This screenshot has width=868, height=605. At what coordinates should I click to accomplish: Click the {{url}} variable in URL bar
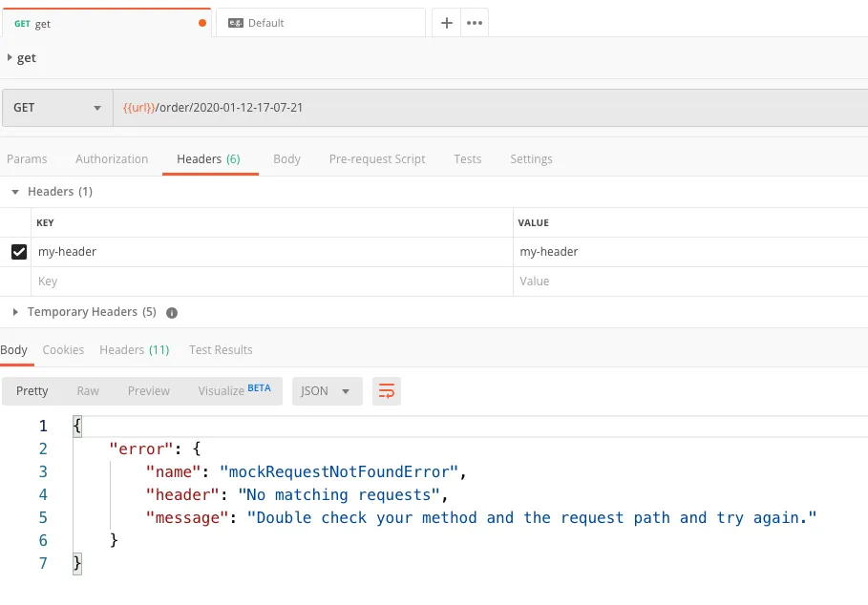(139, 107)
